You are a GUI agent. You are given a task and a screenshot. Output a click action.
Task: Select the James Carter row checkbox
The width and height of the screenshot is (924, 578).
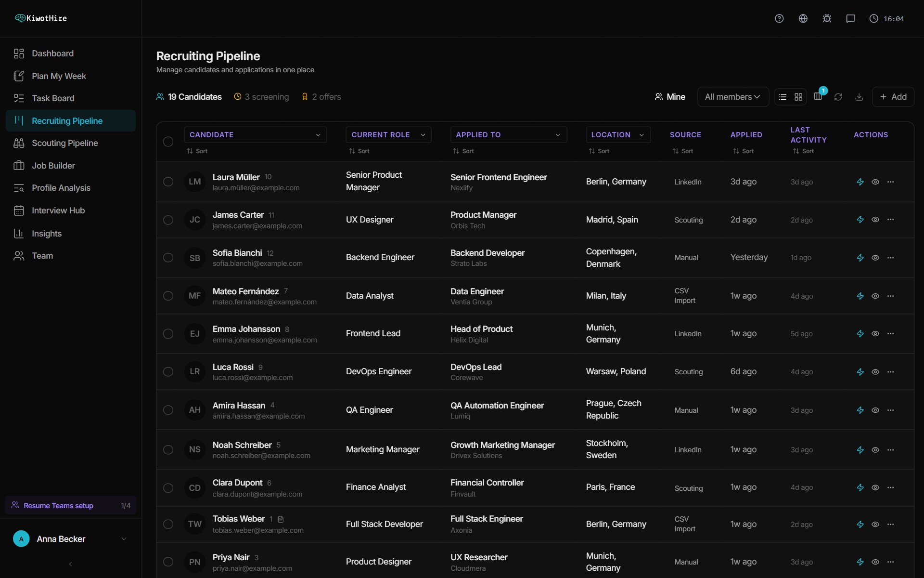point(168,220)
